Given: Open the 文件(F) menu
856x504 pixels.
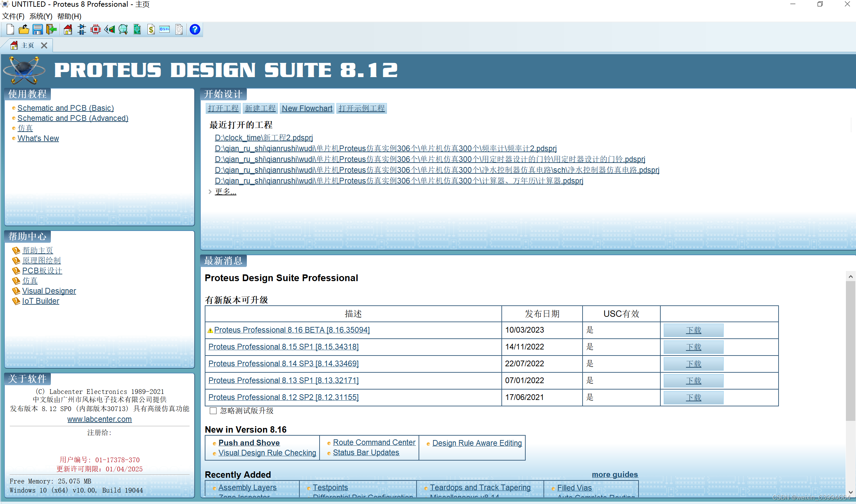Looking at the screenshot, I should click(x=13, y=16).
